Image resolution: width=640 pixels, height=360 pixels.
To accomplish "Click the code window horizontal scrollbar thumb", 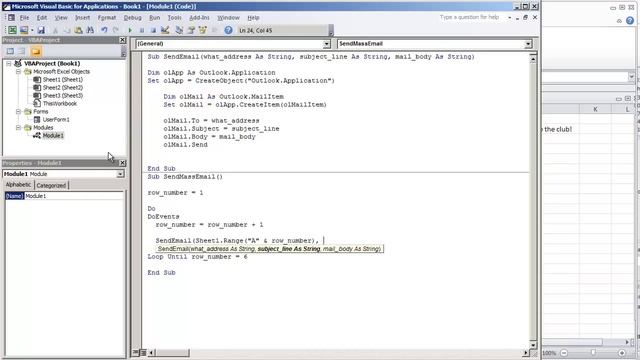I will 173,353.
